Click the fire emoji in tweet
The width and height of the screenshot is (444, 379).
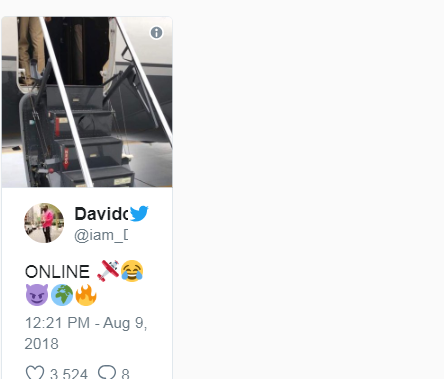pyautogui.click(x=86, y=295)
